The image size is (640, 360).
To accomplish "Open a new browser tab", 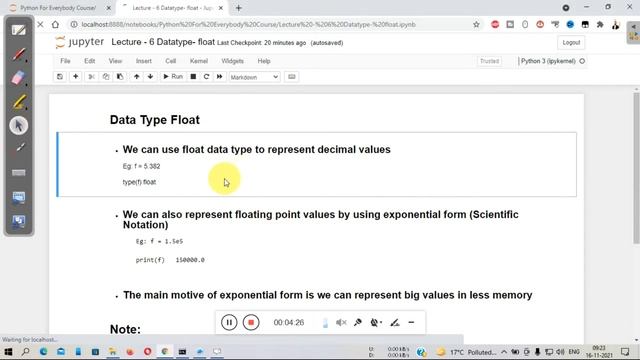I will point(238,8).
